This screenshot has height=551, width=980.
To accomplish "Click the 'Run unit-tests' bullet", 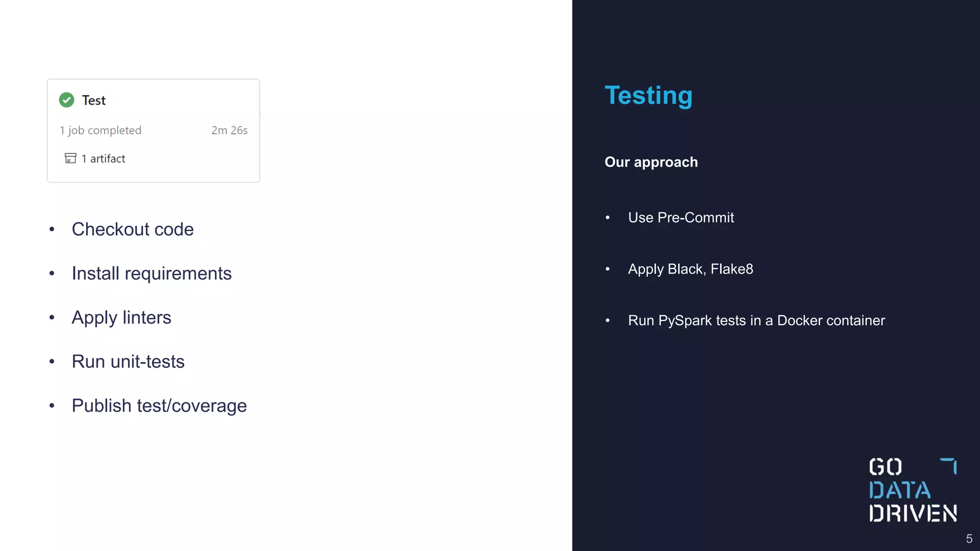I will (x=128, y=362).
